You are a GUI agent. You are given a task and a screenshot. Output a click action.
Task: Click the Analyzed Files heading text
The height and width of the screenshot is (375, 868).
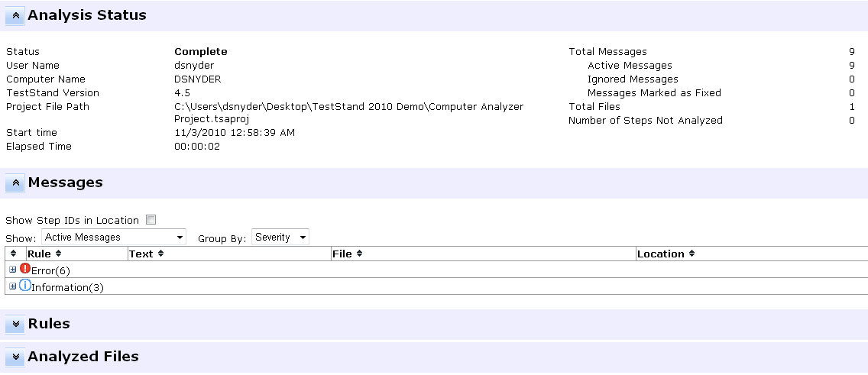pos(83,357)
